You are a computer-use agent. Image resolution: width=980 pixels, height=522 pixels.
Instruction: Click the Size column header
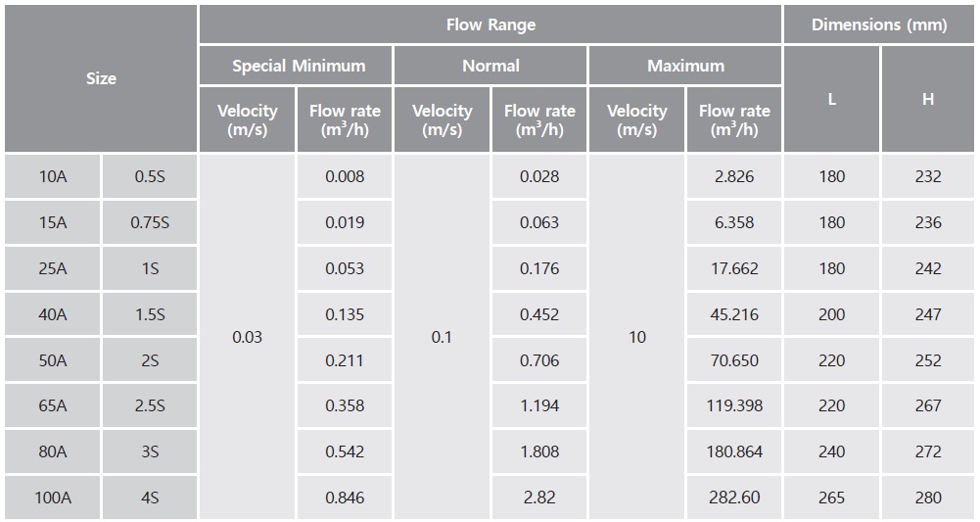tap(101, 78)
